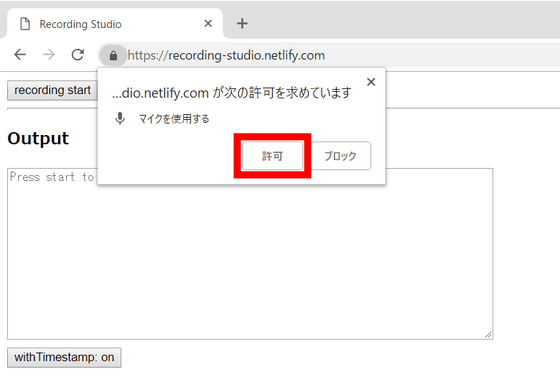This screenshot has height=382, width=560.
Task: Click the page icon on the tab
Action: 25,24
